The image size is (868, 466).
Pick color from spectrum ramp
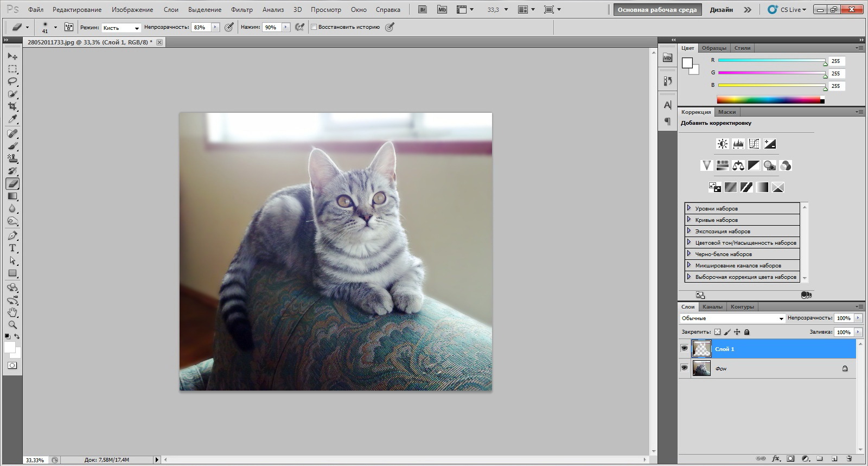coord(770,100)
